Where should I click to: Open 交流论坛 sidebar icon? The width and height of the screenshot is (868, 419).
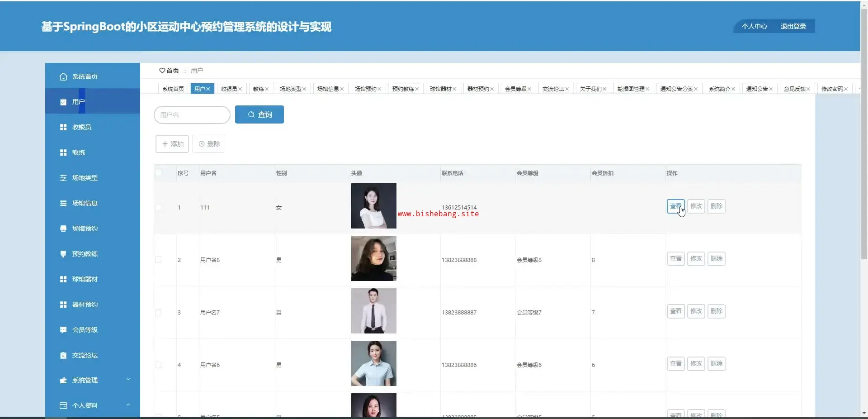point(63,355)
